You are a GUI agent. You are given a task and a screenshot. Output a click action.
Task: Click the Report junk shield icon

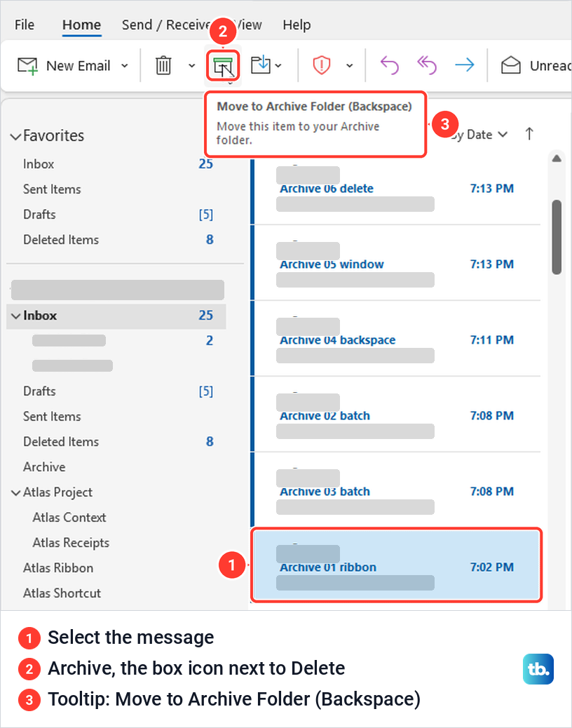(x=322, y=65)
